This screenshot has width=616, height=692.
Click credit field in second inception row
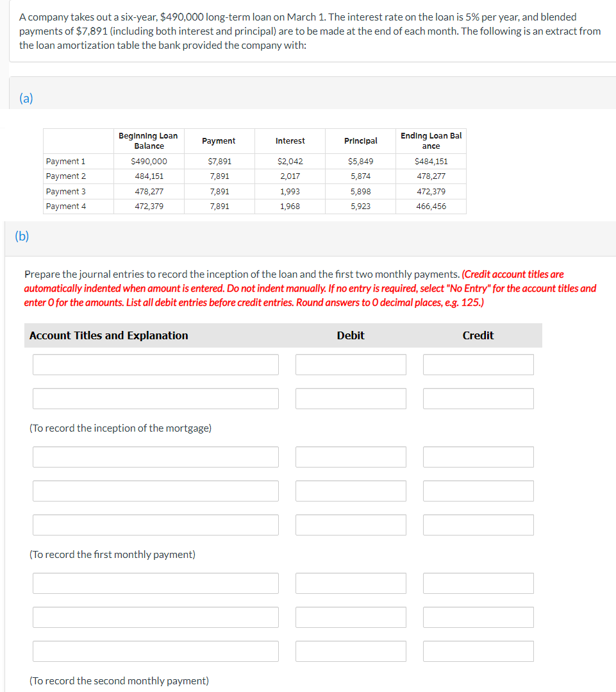coord(478,398)
